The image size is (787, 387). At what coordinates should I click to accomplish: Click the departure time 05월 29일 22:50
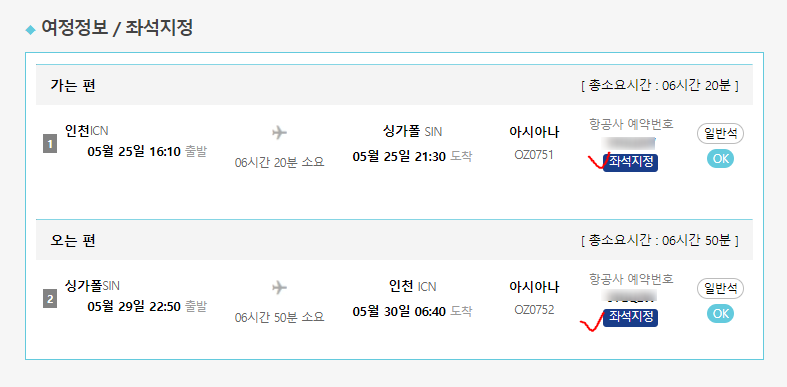click(x=134, y=306)
